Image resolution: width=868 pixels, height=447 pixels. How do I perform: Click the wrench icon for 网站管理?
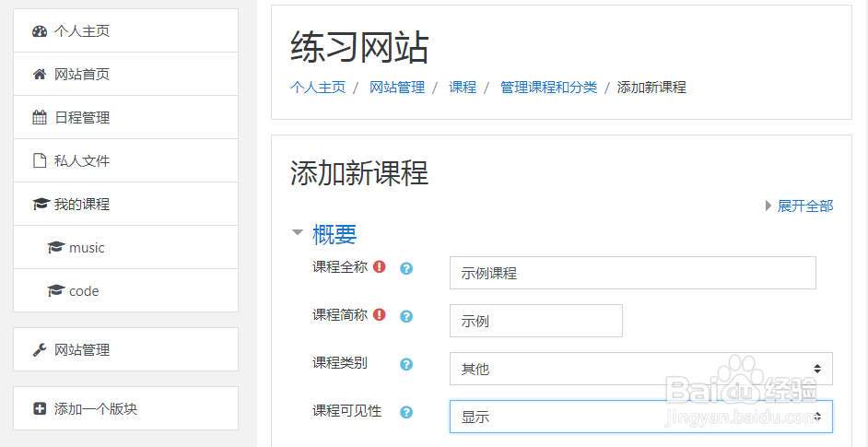point(40,350)
